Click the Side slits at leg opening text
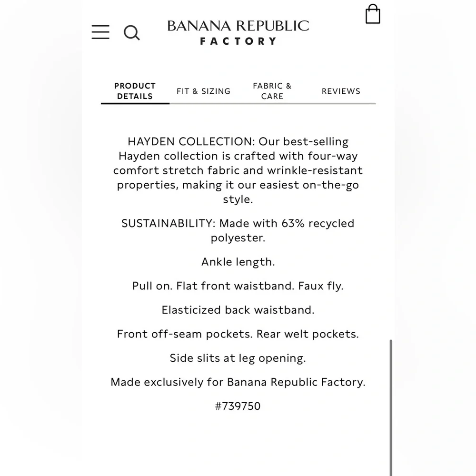 238,358
